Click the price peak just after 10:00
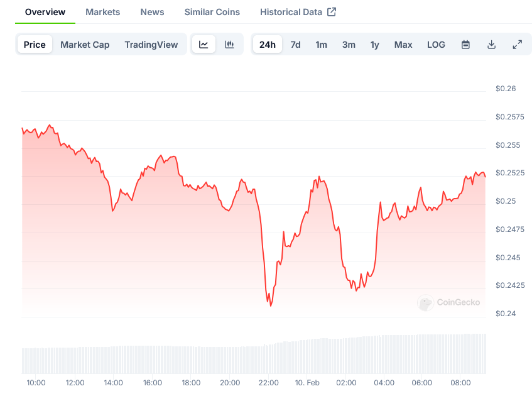 point(50,125)
